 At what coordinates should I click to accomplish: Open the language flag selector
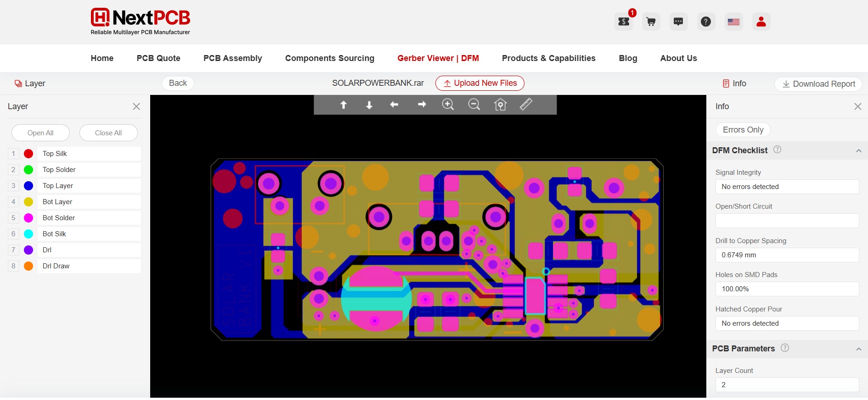tap(733, 22)
